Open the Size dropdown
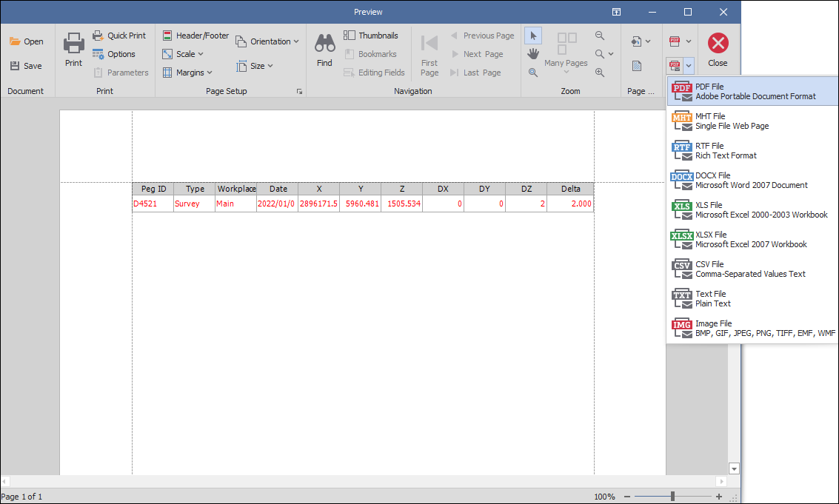The width and height of the screenshot is (839, 504). pos(255,66)
